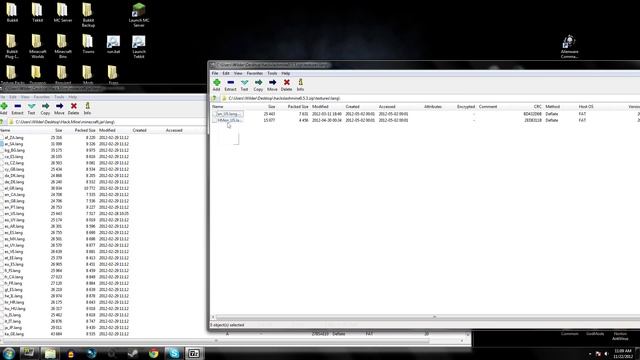Click Test in the front 7-Zip window
Image resolution: width=640 pixels, height=360 pixels.
point(244,85)
